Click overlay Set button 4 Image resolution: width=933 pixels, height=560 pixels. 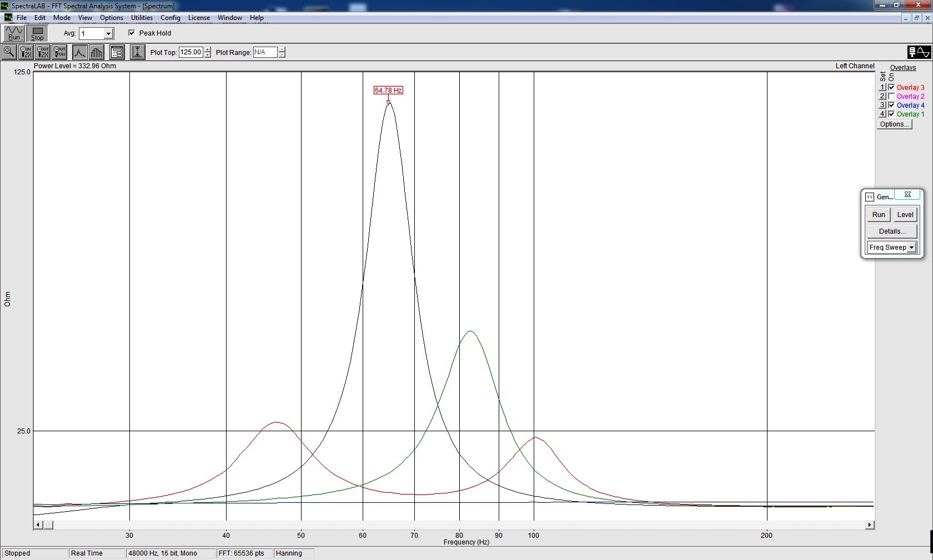882,114
